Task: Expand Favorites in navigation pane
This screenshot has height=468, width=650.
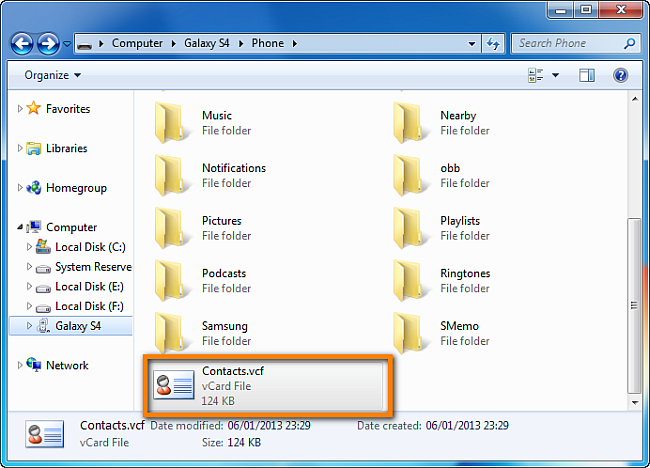Action: pos(20,109)
